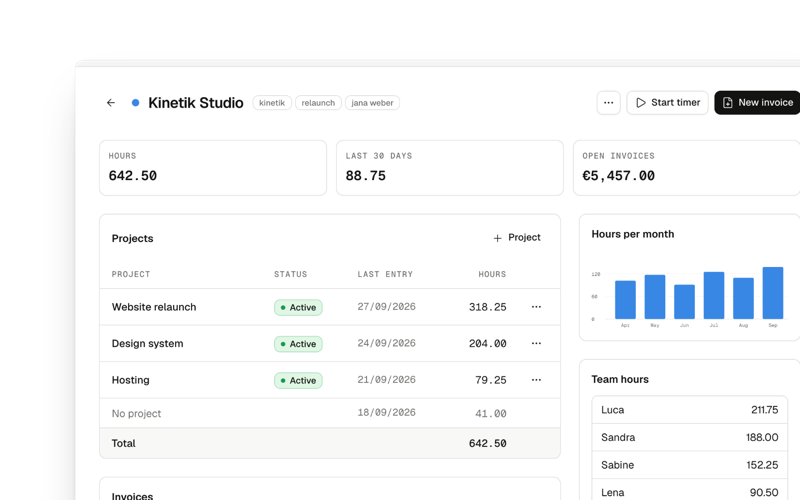This screenshot has height=500, width=800.
Task: Open options for Design system row
Action: pyautogui.click(x=536, y=343)
